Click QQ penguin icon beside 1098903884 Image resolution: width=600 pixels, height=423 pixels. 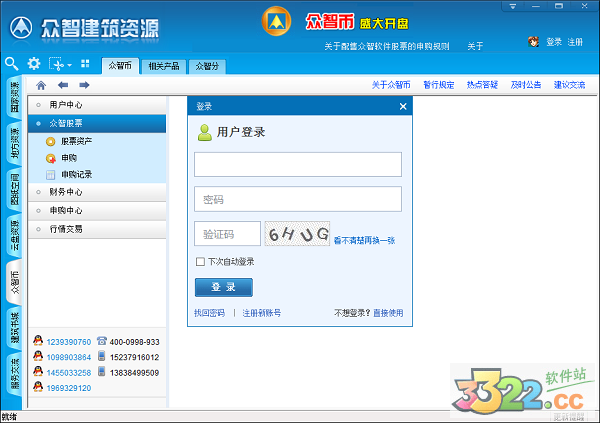point(38,356)
